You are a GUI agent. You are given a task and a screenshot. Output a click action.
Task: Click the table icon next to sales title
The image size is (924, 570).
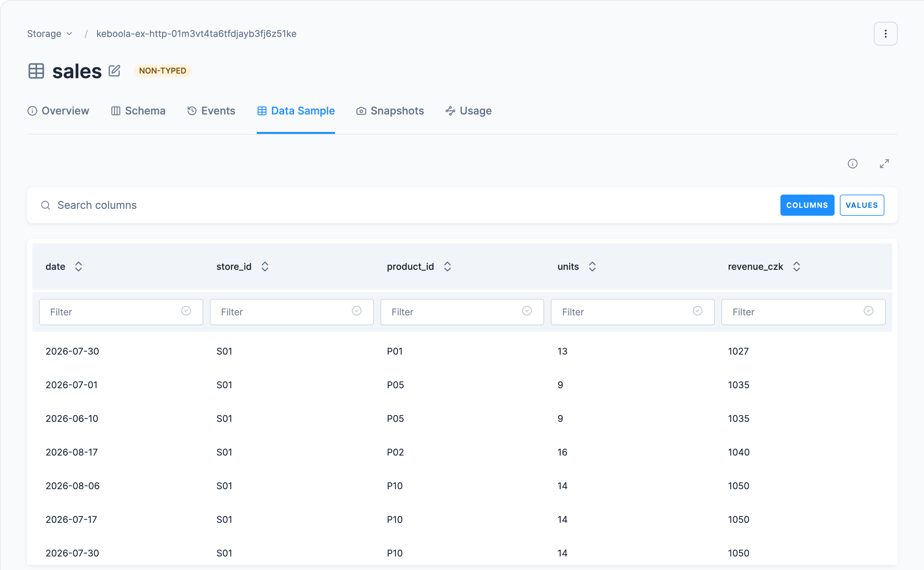36,71
